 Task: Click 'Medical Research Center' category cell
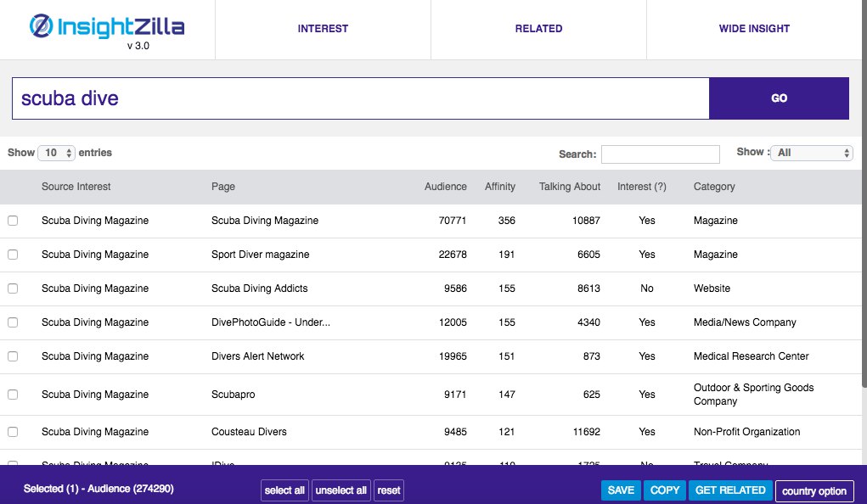tap(751, 356)
